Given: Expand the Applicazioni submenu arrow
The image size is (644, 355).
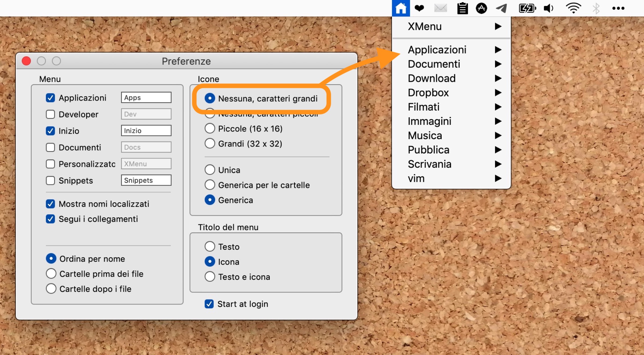Looking at the screenshot, I should point(498,50).
